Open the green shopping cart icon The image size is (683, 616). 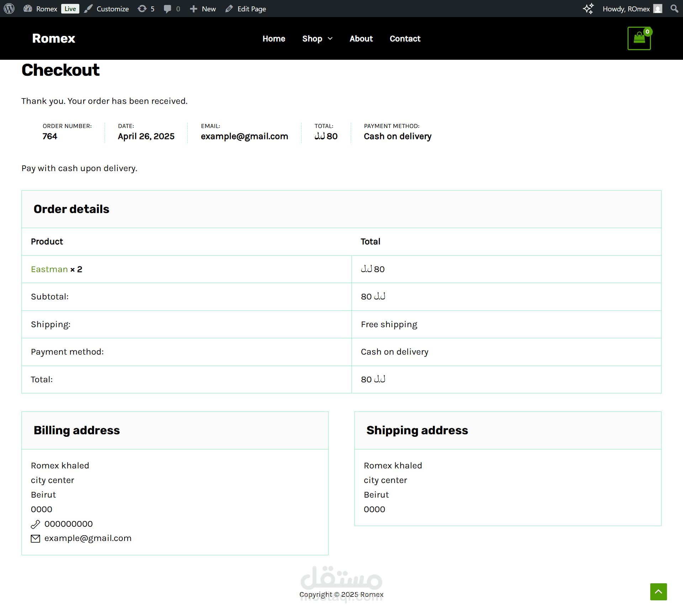[x=639, y=38]
